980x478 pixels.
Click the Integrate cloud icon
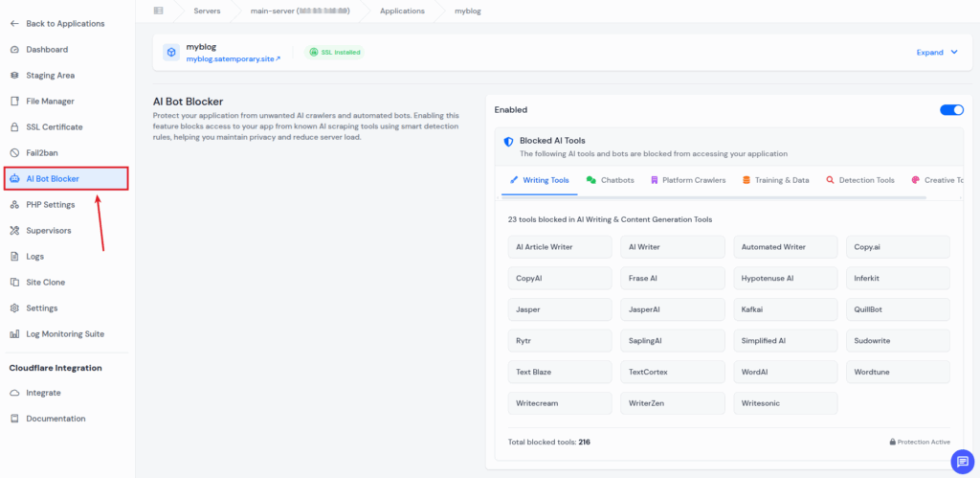tap(15, 393)
